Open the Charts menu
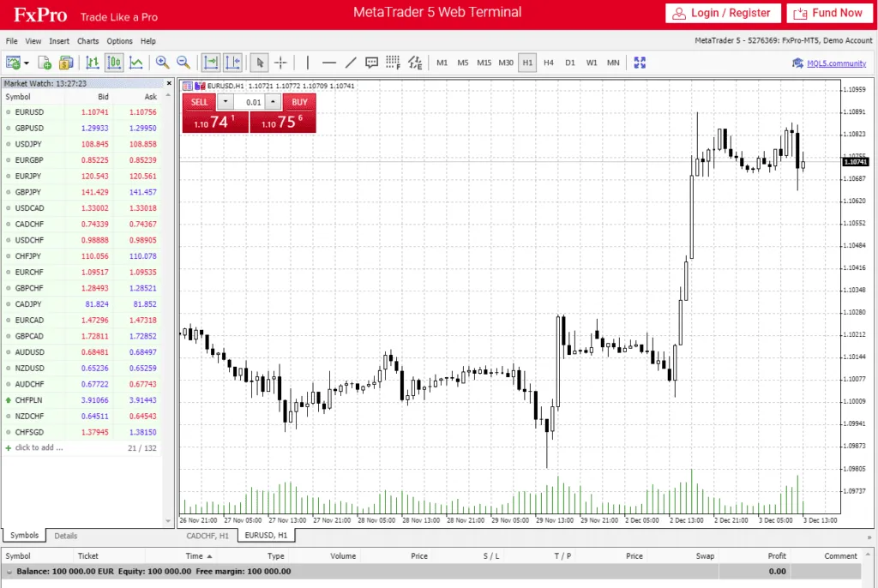Screen dimensions: 878x588 point(88,41)
